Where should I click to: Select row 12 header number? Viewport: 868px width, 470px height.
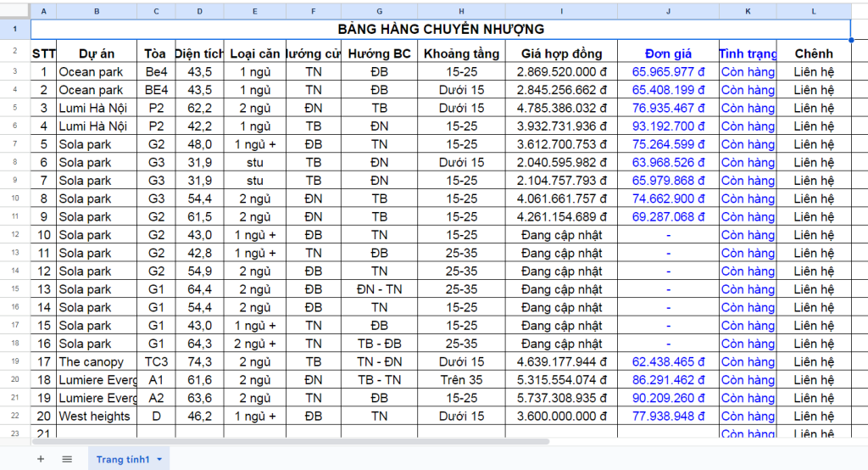(x=15, y=235)
